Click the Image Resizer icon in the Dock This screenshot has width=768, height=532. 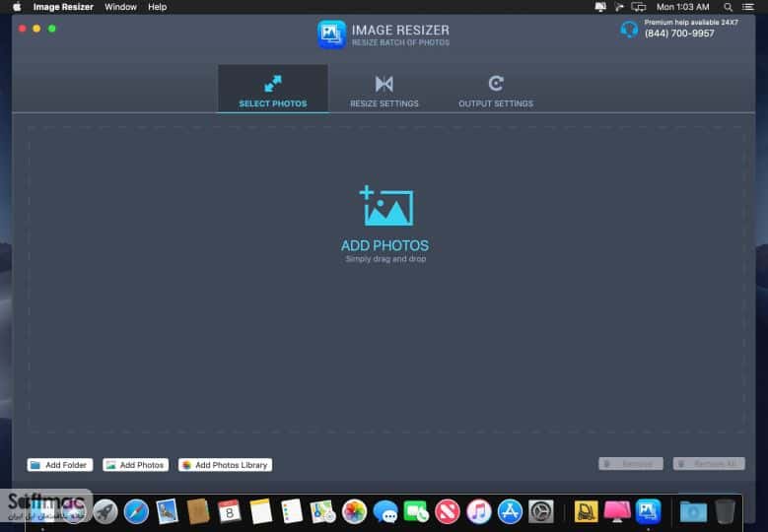(649, 511)
